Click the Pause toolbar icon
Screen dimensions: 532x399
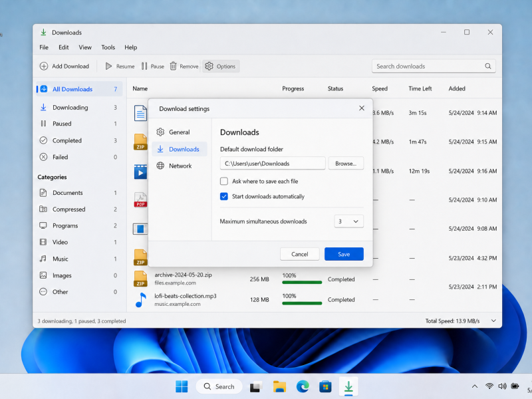click(144, 66)
